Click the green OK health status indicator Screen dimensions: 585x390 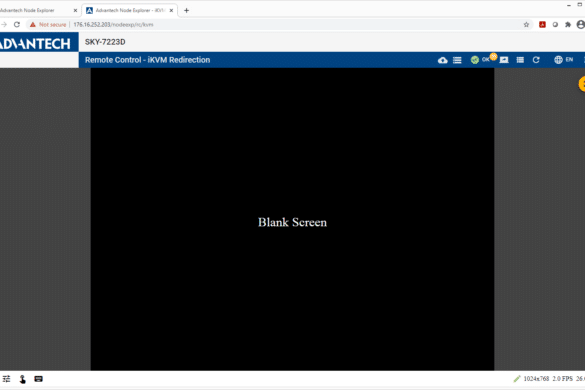[x=480, y=60]
